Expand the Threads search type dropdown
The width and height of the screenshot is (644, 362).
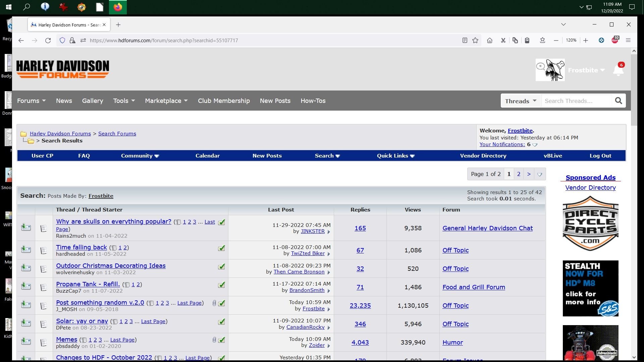point(521,101)
